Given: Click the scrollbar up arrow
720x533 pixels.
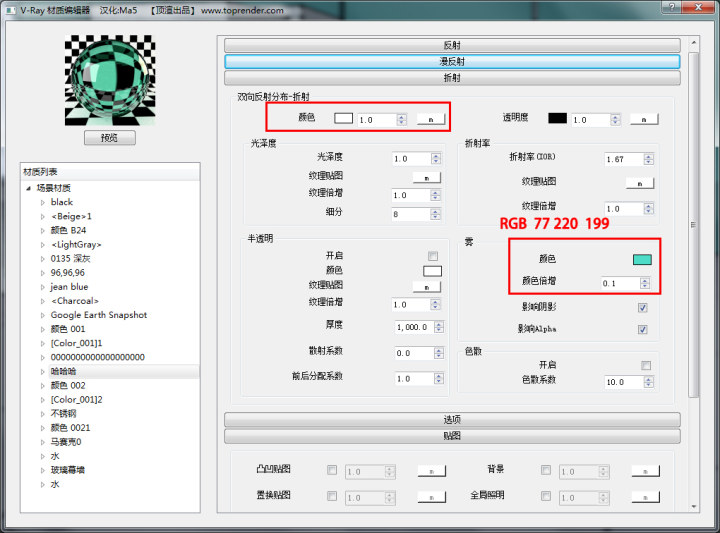Looking at the screenshot, I should tap(693, 43).
